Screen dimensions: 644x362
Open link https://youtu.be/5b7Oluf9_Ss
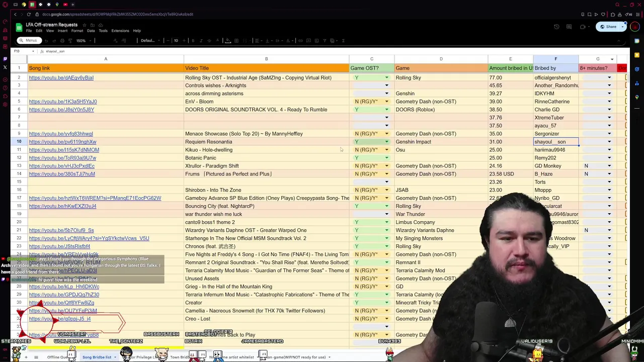tap(61, 230)
